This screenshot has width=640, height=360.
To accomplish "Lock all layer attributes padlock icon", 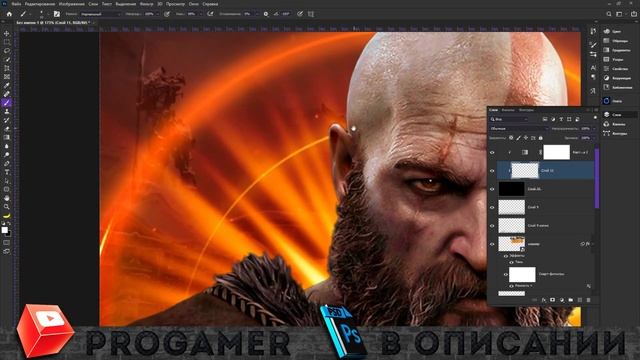I will [x=540, y=138].
